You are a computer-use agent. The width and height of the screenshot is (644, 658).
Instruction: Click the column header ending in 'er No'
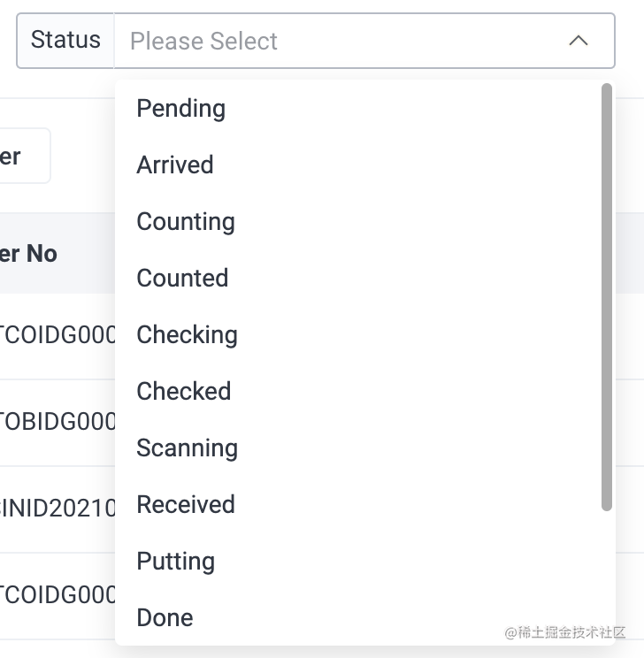tap(28, 254)
